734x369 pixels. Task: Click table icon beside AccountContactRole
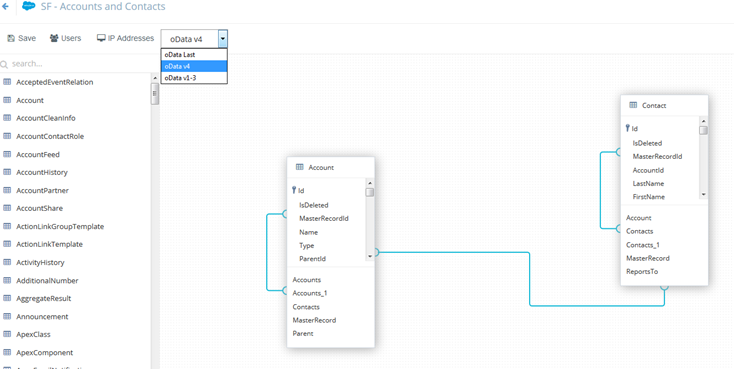pos(7,136)
